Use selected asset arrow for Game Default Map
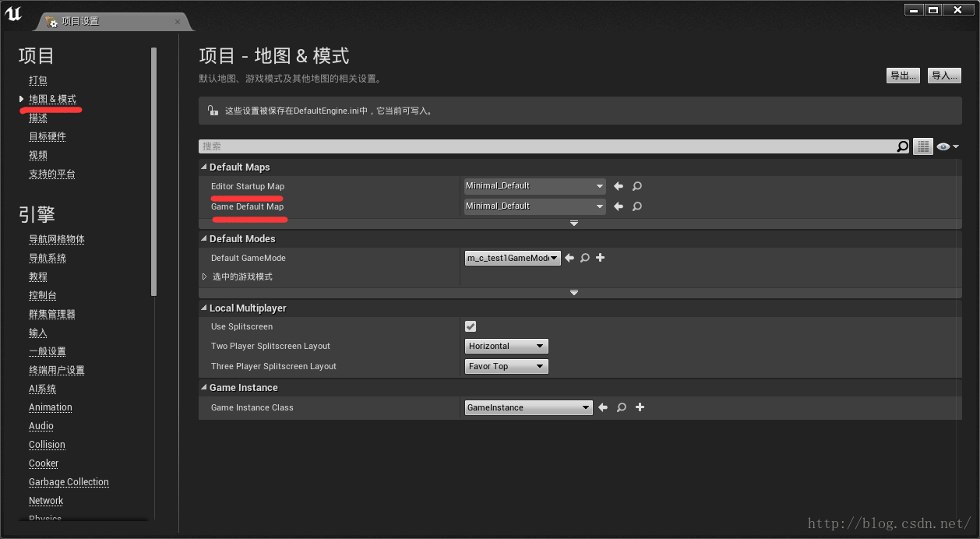980x539 pixels. click(619, 206)
